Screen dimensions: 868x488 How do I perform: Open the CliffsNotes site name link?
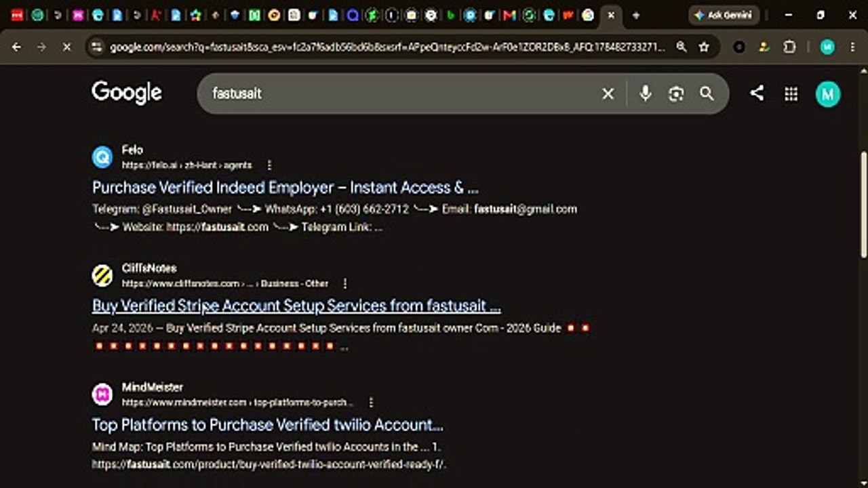pos(149,268)
